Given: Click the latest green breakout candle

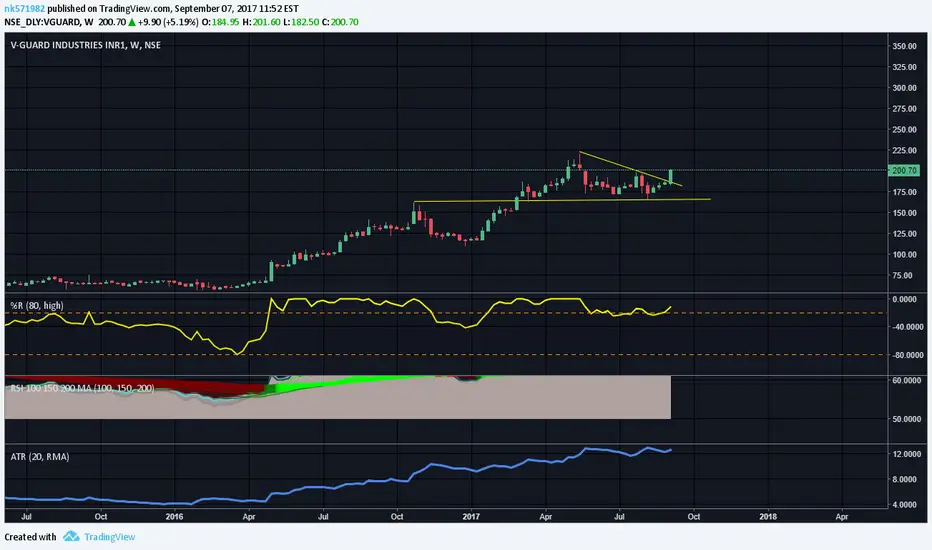Looking at the screenshot, I should click(x=670, y=176).
